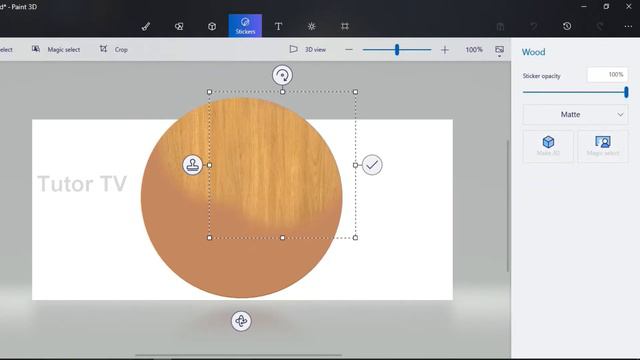Image resolution: width=640 pixels, height=360 pixels.
Task: Select the Brushes tool
Action: click(x=146, y=27)
